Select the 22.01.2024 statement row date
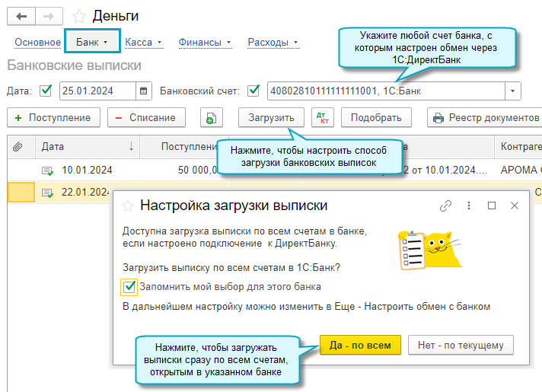This screenshot has height=392, width=542. [x=85, y=193]
